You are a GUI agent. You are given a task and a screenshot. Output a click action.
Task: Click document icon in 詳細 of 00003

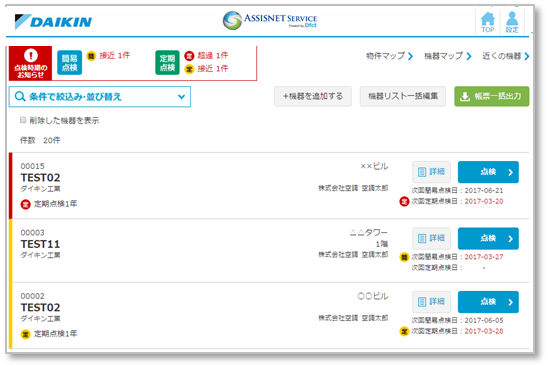pyautogui.click(x=422, y=238)
